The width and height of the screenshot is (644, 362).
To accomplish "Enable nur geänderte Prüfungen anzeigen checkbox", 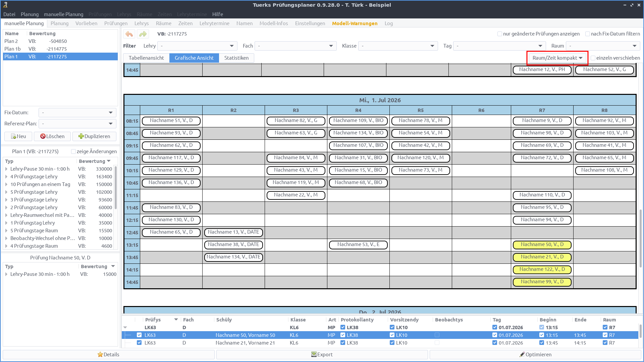I will (500, 34).
